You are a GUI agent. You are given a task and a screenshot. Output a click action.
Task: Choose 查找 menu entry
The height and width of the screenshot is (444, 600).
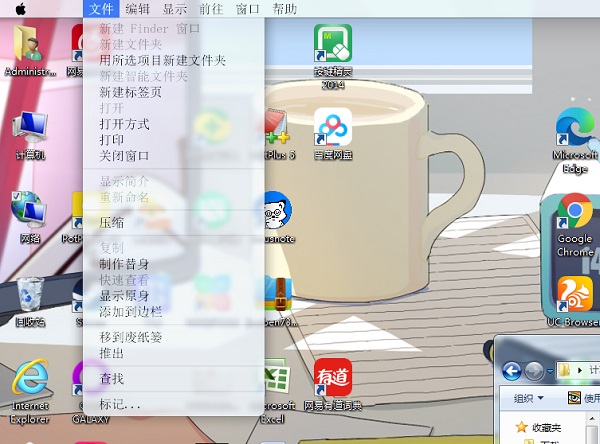tap(173, 379)
